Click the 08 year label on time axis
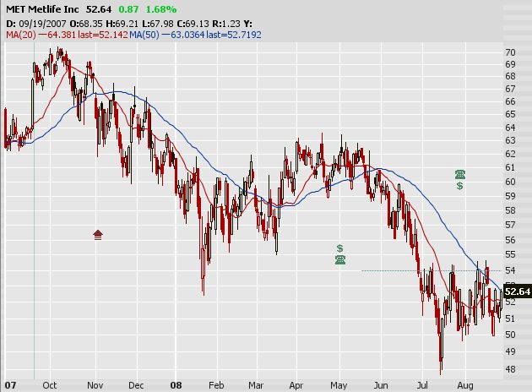This screenshot has width=532, height=392. [176, 385]
